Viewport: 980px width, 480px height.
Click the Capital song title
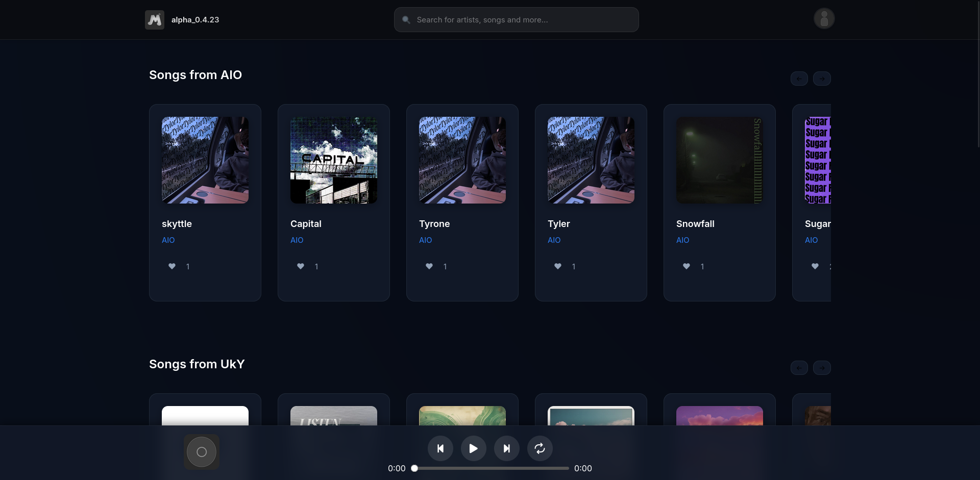pyautogui.click(x=306, y=224)
